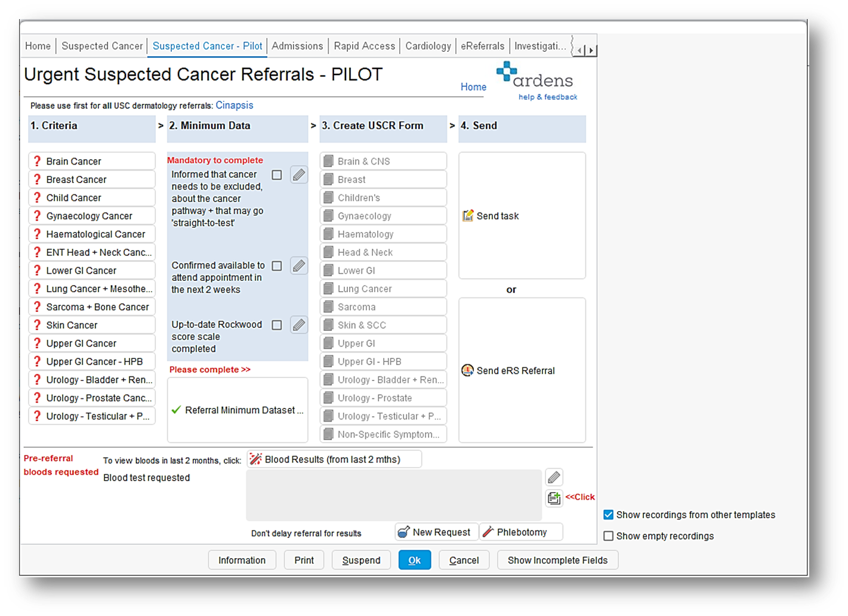Switch to Admissions tab

(x=297, y=46)
